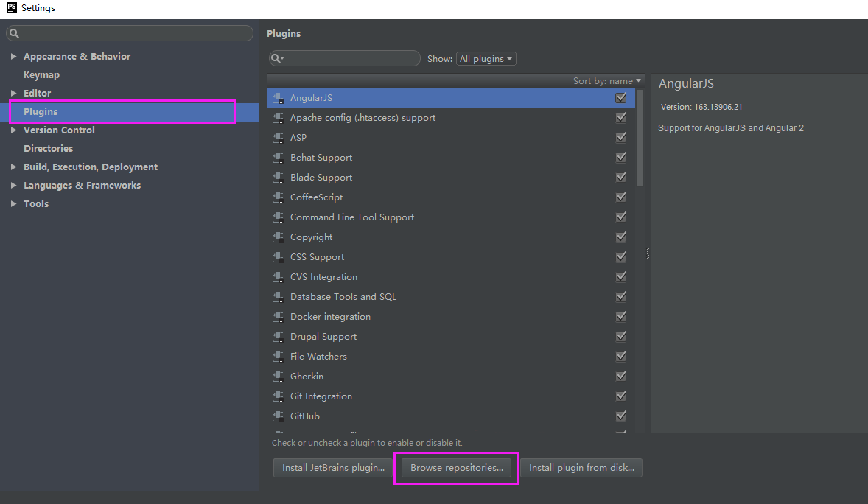Viewport: 868px width, 504px height.
Task: Uncheck the Blade Support plugin
Action: 621,178
